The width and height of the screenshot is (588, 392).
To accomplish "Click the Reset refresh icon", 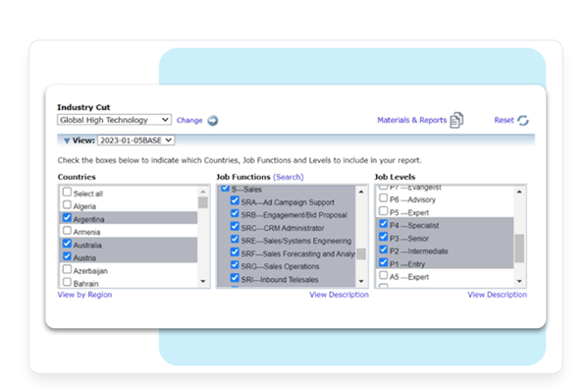I will (x=523, y=121).
